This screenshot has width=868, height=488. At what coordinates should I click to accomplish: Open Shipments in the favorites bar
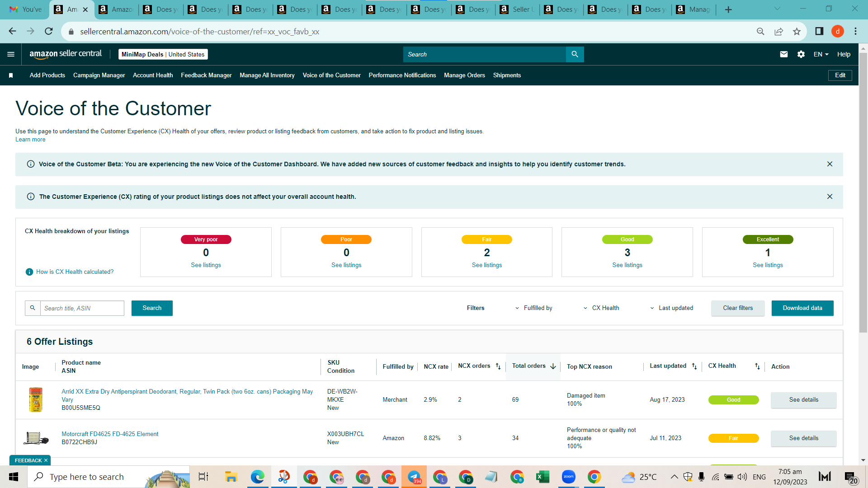507,75
